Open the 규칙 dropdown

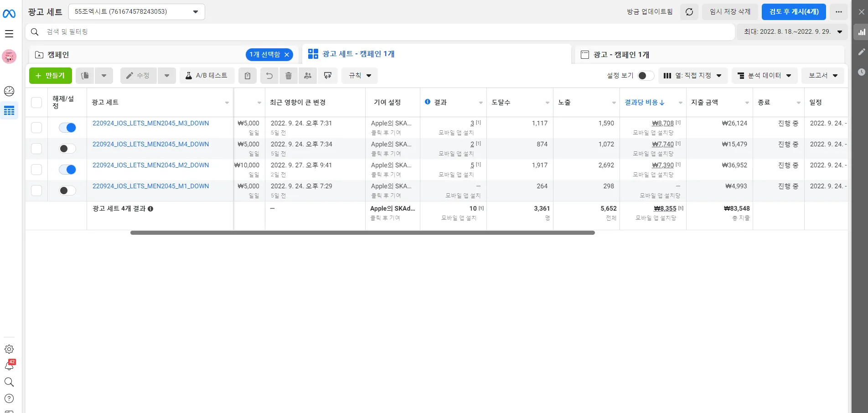click(359, 76)
